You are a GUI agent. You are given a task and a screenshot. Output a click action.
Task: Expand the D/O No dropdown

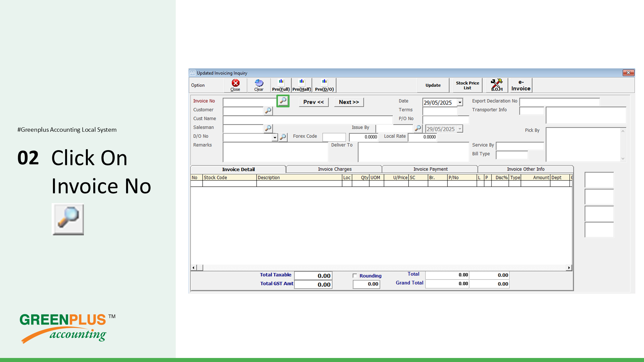(275, 137)
